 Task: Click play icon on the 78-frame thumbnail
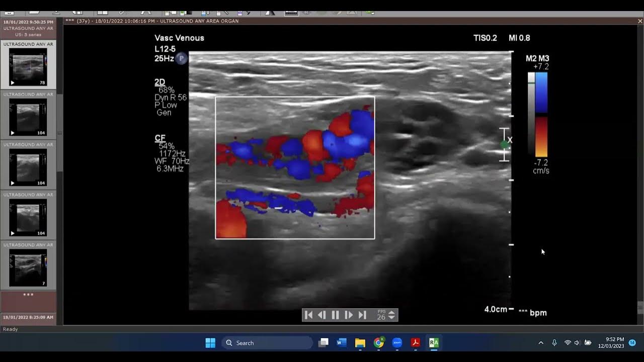(x=13, y=82)
